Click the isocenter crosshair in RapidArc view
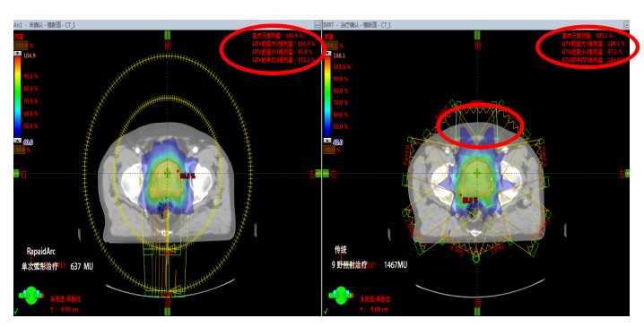 tap(167, 173)
